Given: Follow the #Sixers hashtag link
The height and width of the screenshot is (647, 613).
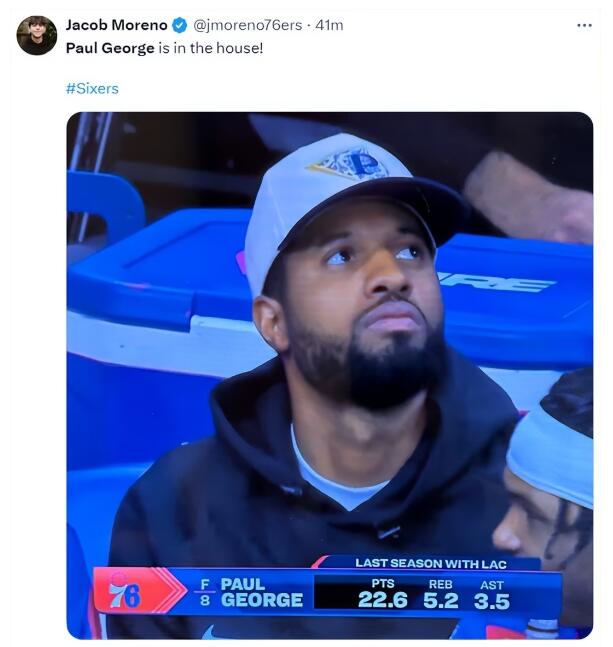Looking at the screenshot, I should tap(92, 88).
